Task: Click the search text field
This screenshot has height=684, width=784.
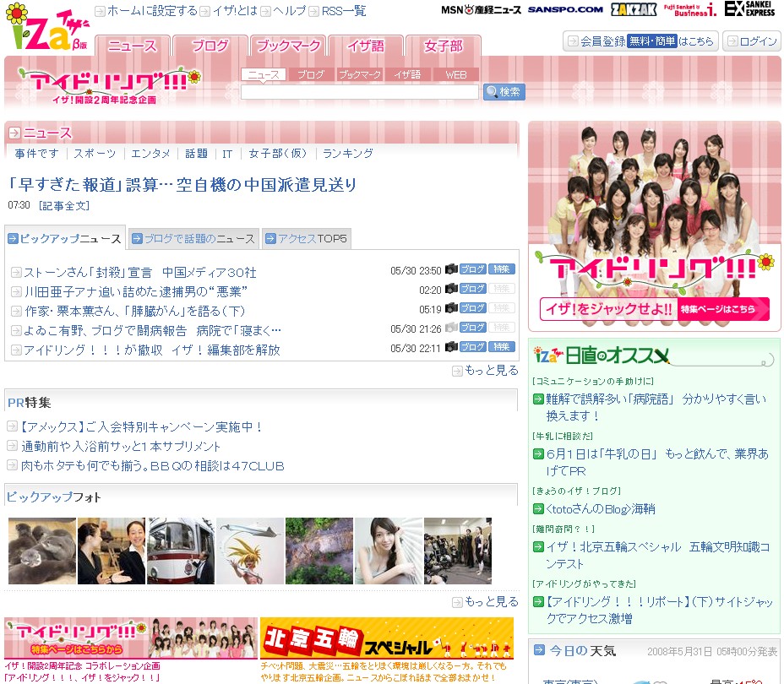Action: point(360,92)
